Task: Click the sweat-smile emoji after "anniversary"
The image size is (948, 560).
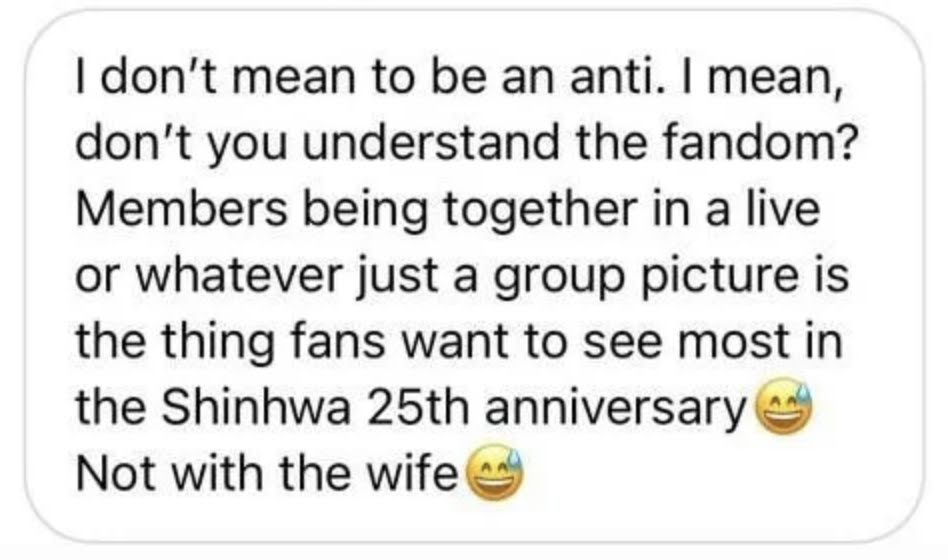Action: (784, 406)
